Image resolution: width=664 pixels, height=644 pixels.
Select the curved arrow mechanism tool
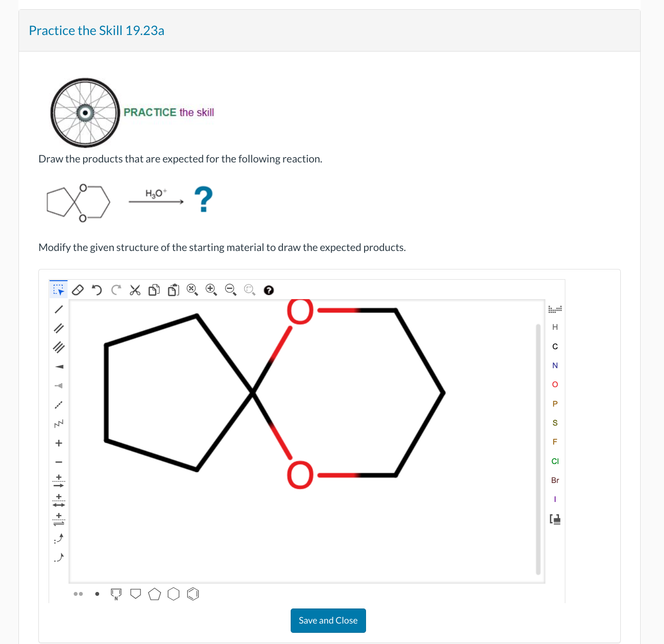coord(58,538)
